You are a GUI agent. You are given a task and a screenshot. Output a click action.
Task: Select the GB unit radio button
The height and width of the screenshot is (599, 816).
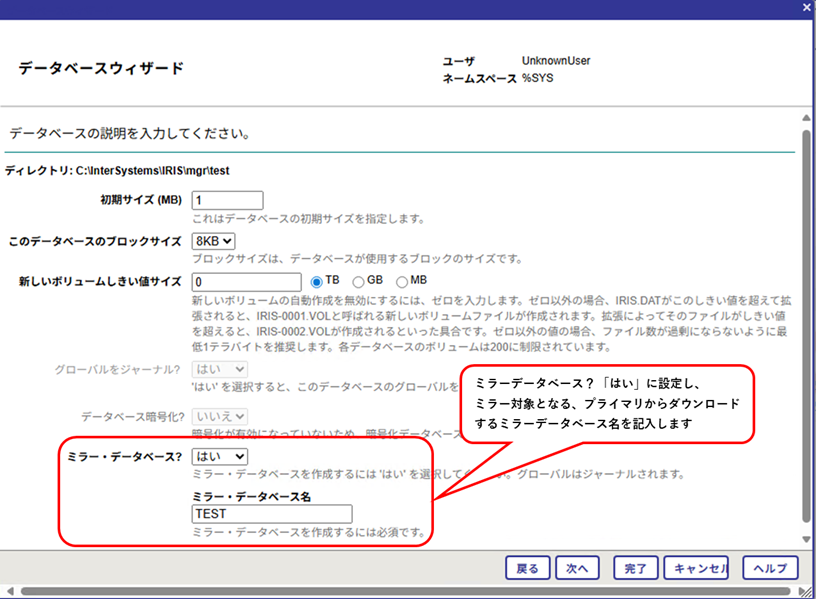point(359,281)
